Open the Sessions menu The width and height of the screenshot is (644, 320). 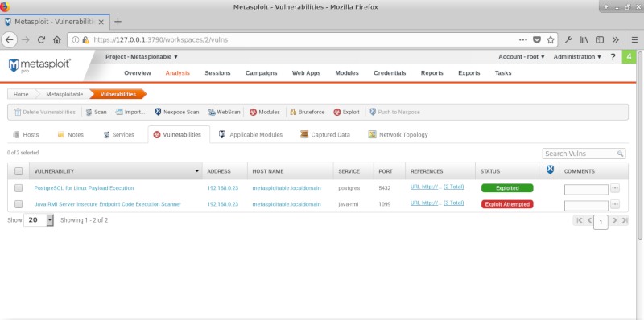pyautogui.click(x=217, y=73)
